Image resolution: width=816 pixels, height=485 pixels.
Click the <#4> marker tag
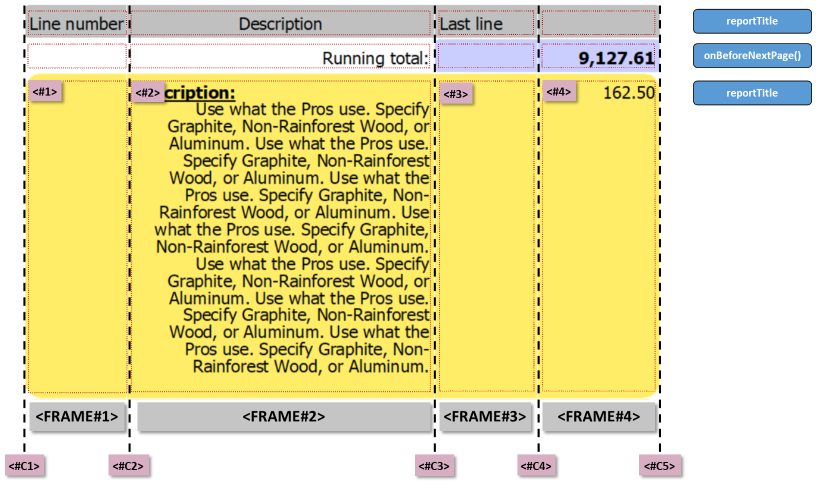[559, 92]
